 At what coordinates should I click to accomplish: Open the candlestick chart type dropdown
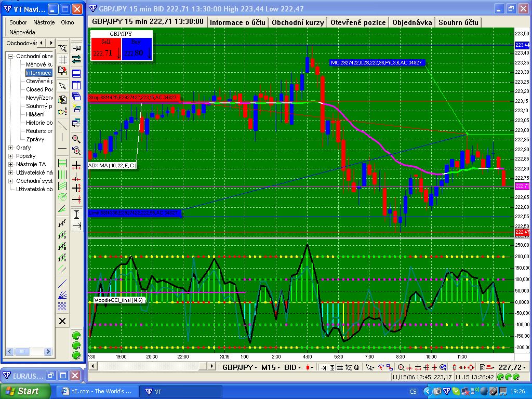(x=310, y=367)
